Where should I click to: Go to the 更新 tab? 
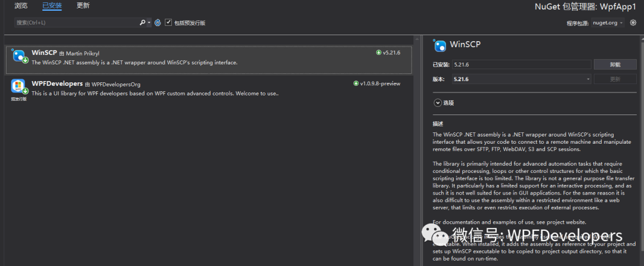pos(83,6)
